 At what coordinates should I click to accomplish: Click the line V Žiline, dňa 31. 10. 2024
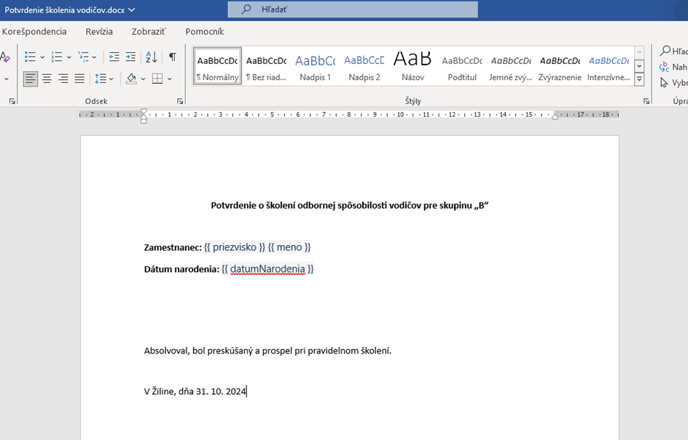195,391
